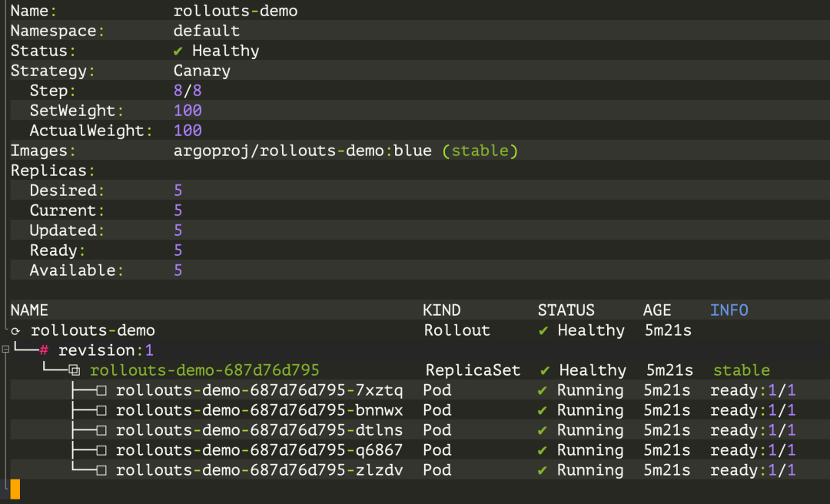Screen dimensions: 830x504
Task: Click the Namespace value default
Action: coord(207,31)
